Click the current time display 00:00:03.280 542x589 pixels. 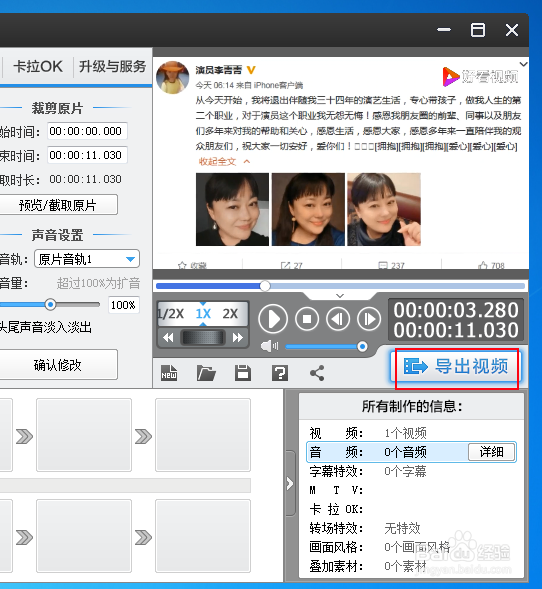coord(456,310)
